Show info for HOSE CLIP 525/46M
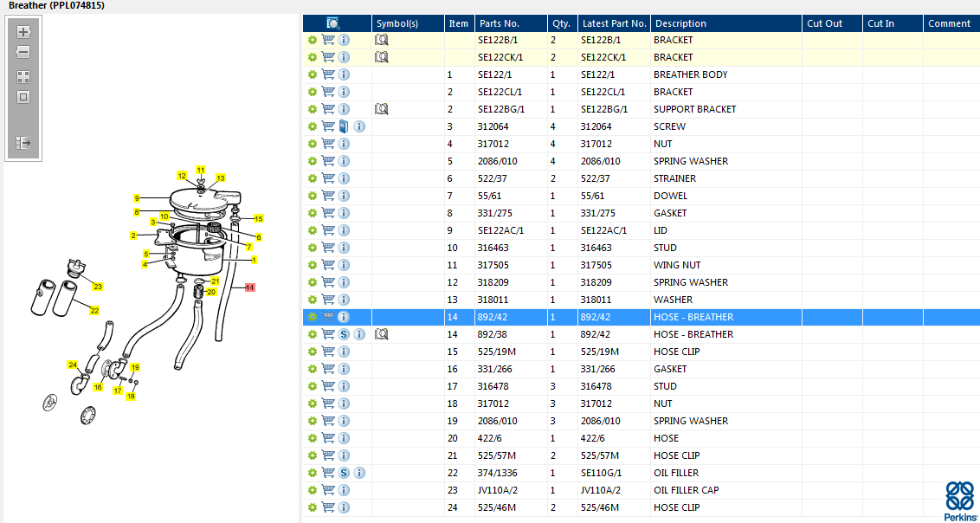The height and width of the screenshot is (523, 980). coord(344,508)
